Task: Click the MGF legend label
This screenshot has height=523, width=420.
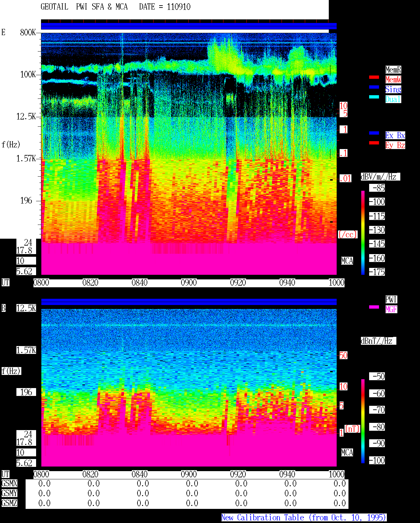Action: pos(391,309)
